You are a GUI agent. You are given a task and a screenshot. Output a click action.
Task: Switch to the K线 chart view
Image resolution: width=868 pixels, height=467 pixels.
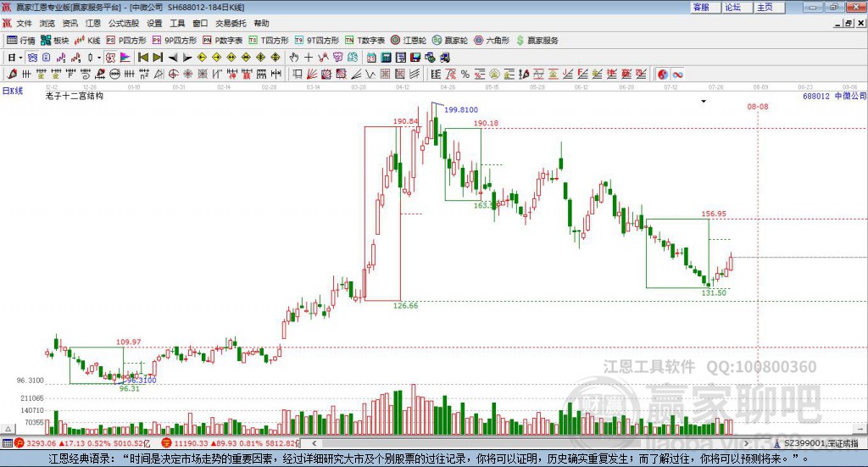point(87,41)
